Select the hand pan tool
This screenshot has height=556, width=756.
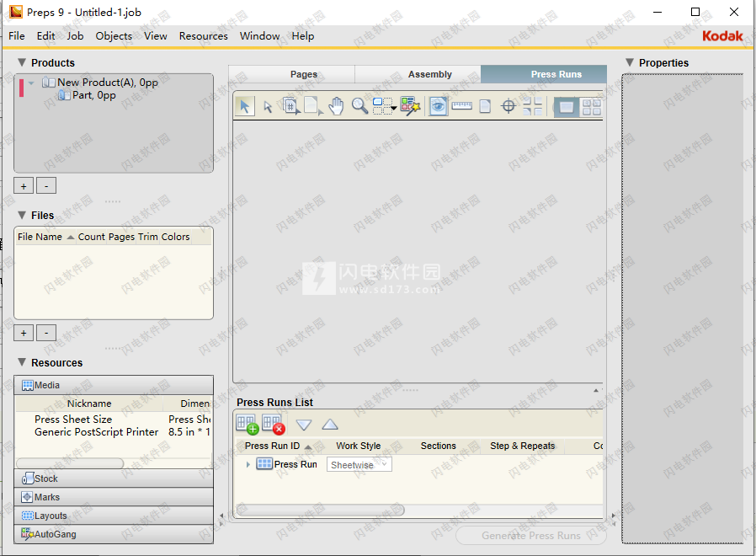click(x=336, y=106)
